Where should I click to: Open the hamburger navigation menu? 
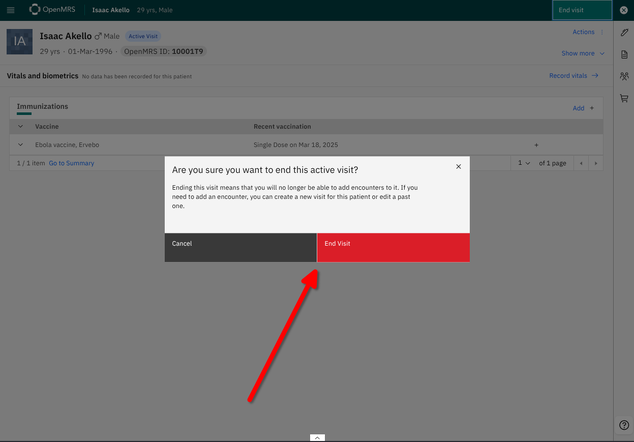11,10
